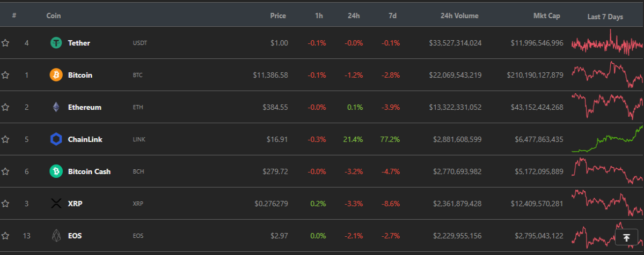This screenshot has width=644, height=255.
Task: Click the Bitcoin Cash green logo icon
Action: click(x=56, y=171)
